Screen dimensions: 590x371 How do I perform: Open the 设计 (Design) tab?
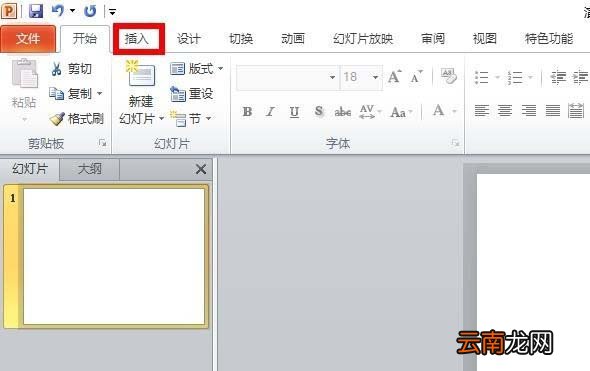(x=189, y=38)
